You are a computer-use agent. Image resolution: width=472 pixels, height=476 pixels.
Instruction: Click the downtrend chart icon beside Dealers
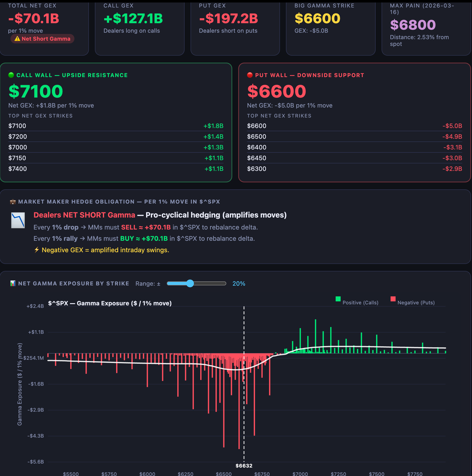[x=18, y=220]
